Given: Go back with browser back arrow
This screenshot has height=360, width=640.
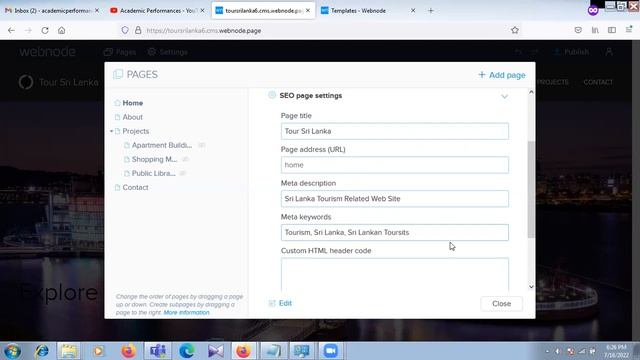Looking at the screenshot, I should 11,30.
